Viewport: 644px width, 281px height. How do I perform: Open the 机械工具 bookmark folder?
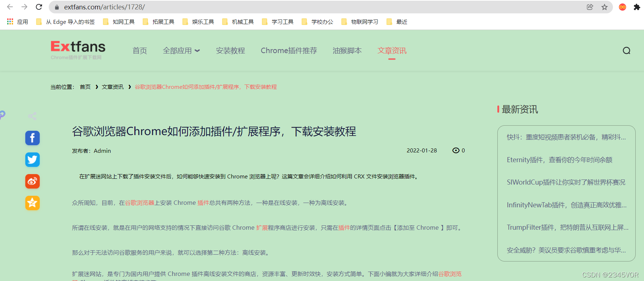point(238,22)
